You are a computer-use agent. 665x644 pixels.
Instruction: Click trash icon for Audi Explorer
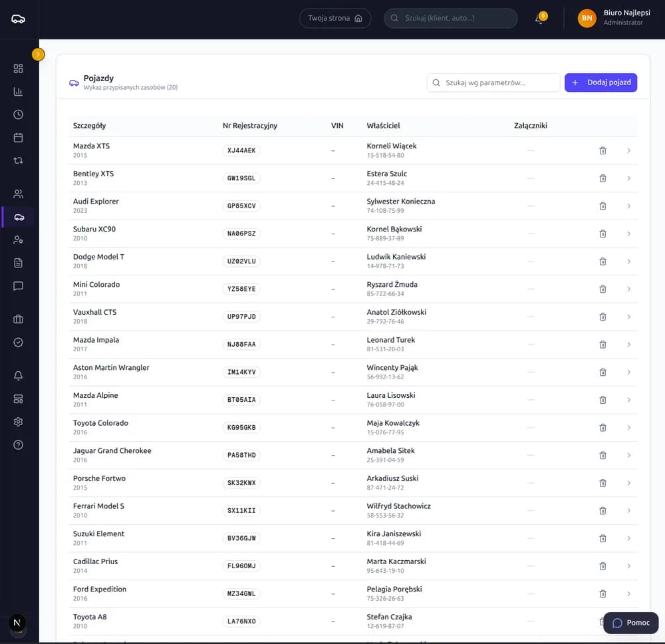(x=602, y=206)
